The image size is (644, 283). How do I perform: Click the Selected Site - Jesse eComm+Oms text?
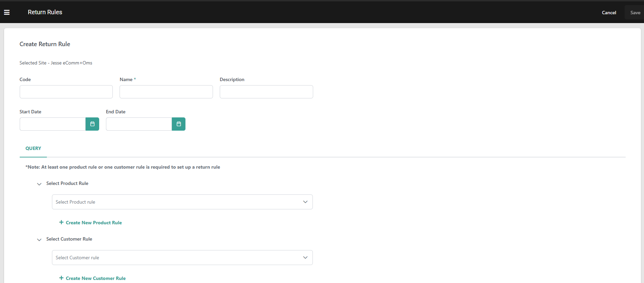[x=56, y=63]
